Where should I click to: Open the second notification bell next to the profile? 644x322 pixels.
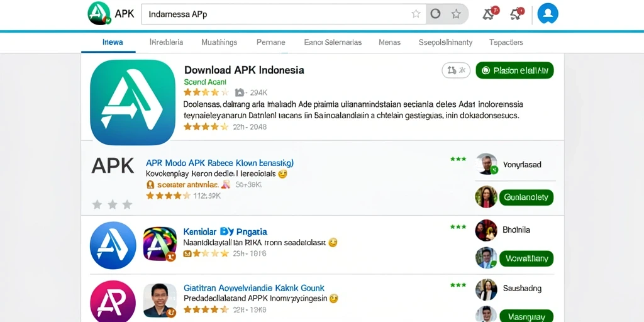[x=517, y=14]
